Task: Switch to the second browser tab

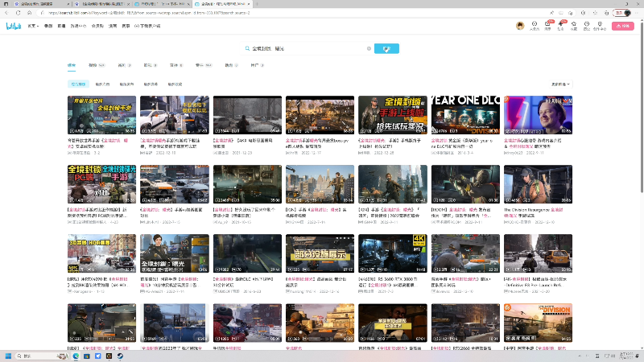Action: pos(102,4)
